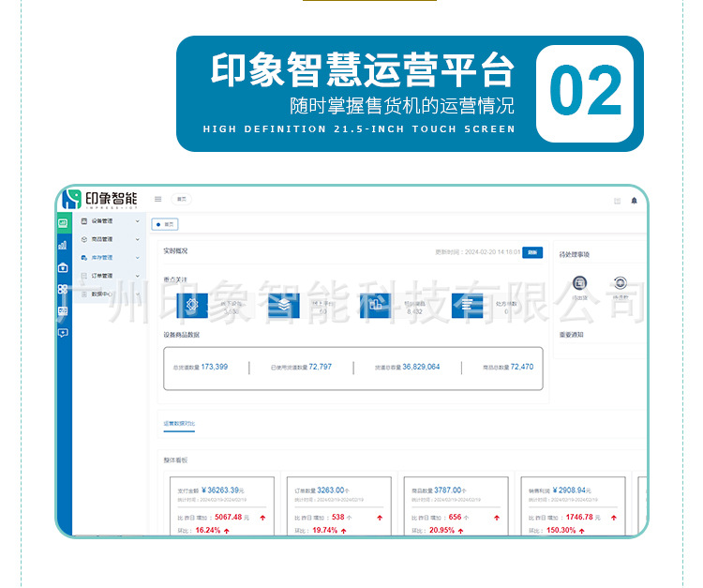The image size is (703, 588).
Task: Click the 20.95% ratio value
Action: coord(441,530)
